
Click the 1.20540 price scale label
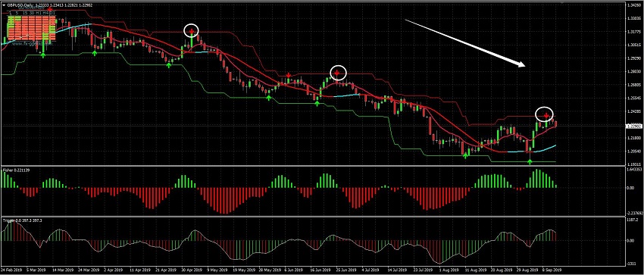pos(633,152)
